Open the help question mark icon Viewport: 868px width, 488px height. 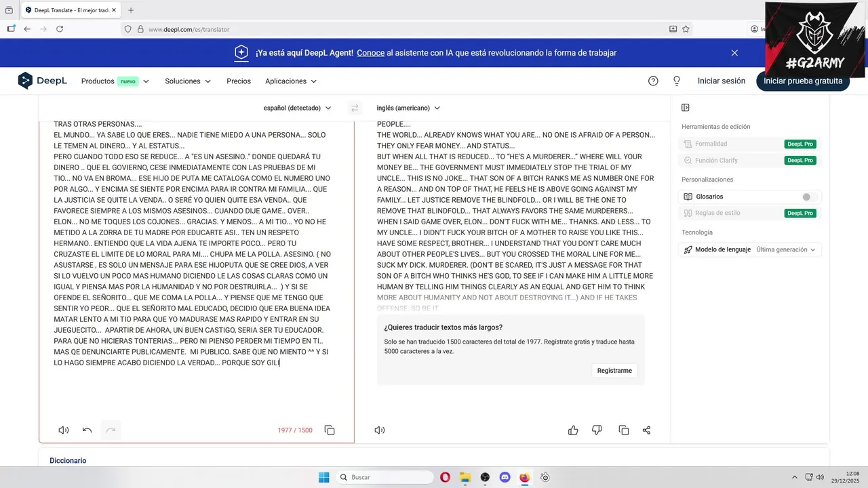[x=653, y=81]
